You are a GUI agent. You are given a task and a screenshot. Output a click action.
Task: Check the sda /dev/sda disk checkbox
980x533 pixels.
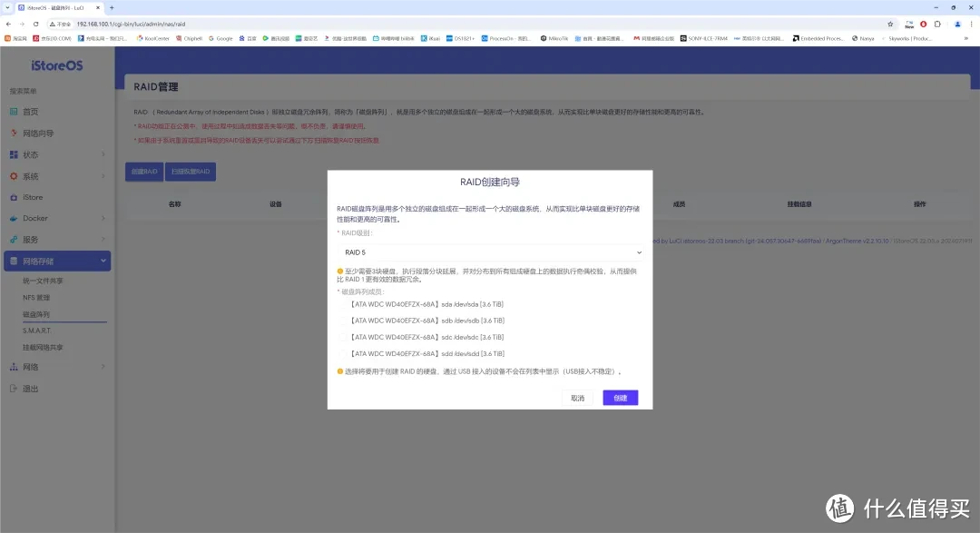[343, 303]
